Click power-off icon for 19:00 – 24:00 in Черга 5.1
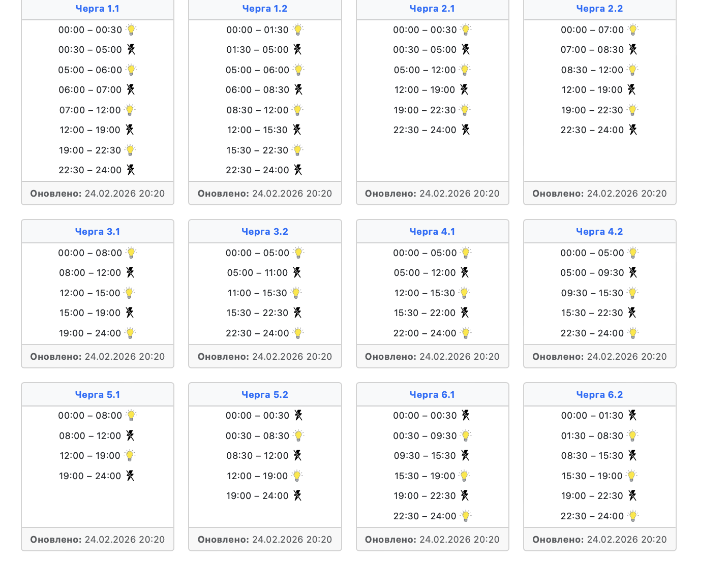This screenshot has height=563, width=728. (x=130, y=476)
